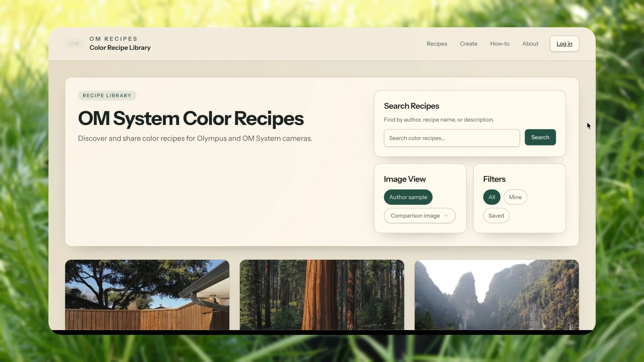Select the Author sample view toggle

[x=408, y=197]
